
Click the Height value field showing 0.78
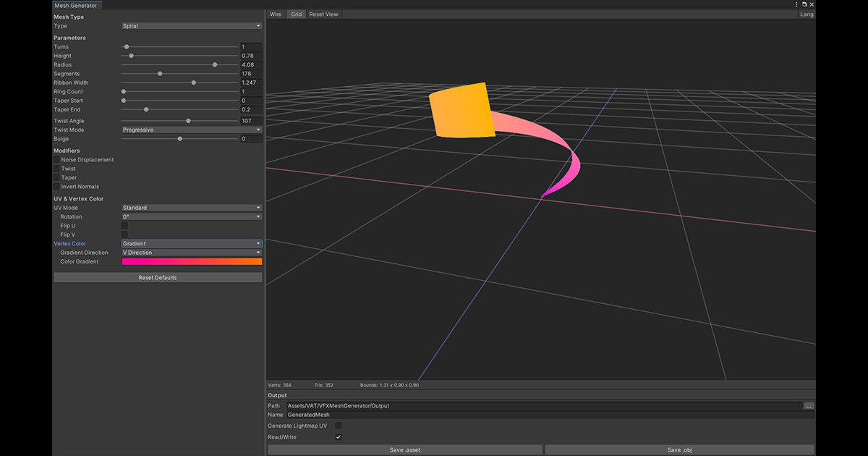click(251, 56)
